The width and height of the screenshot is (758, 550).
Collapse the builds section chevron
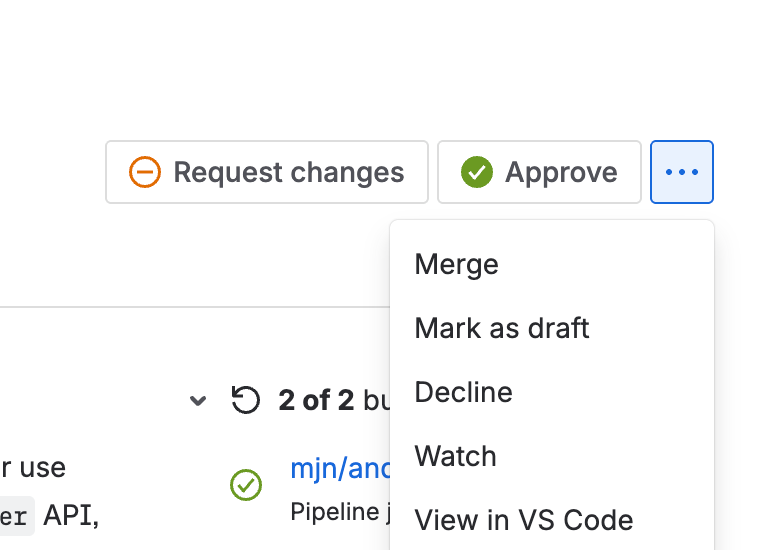pos(198,400)
